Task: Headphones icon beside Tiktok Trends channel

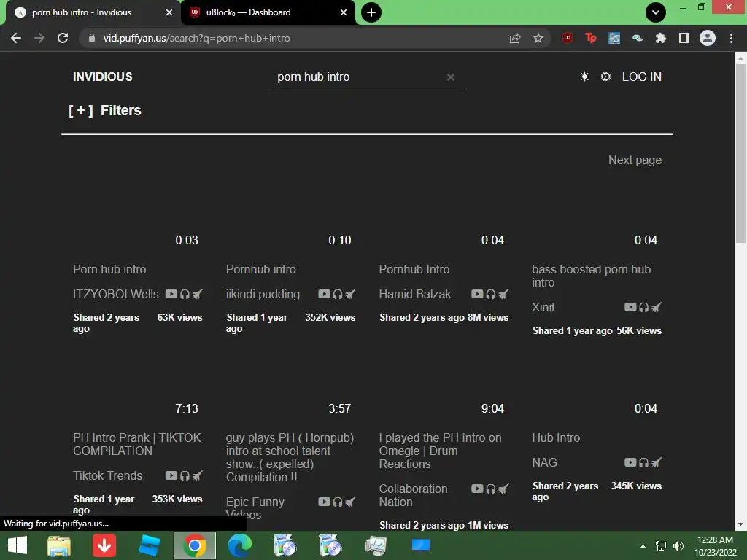Action: tap(185, 475)
